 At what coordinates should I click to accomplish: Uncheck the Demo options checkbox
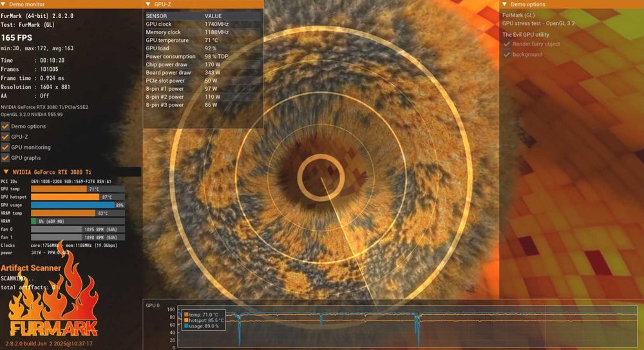[x=5, y=126]
